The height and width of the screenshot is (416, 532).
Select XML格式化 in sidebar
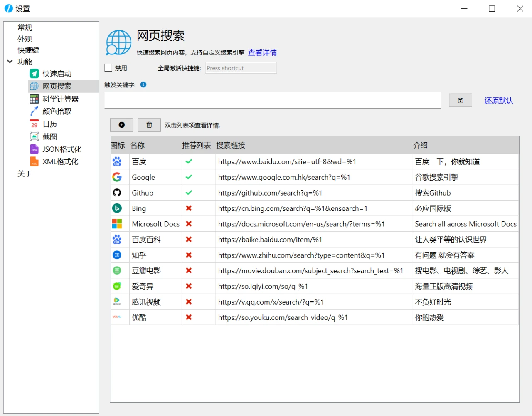[60, 161]
